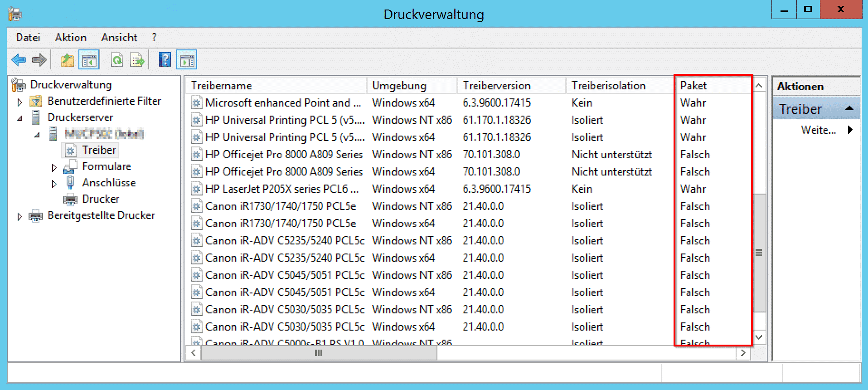
Task: Click the Aktionen pane header
Action: tap(816, 86)
